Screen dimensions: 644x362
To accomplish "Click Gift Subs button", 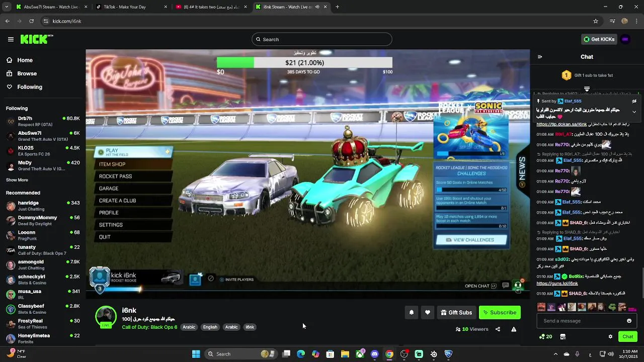I will point(456,313).
